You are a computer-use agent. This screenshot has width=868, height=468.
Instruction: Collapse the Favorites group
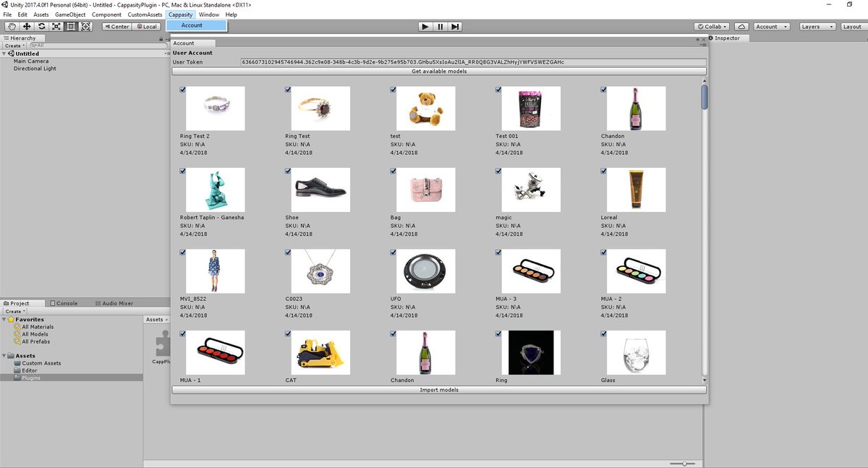(x=4, y=319)
